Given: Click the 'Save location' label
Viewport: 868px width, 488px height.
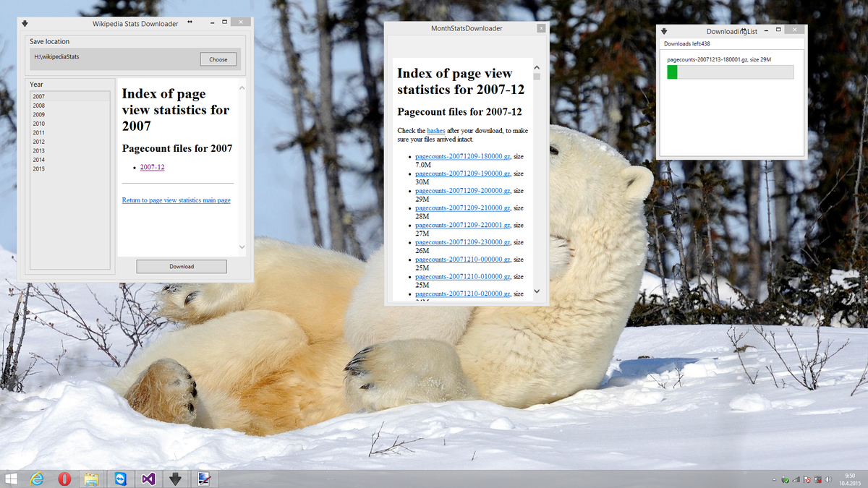Looking at the screenshot, I should point(49,42).
